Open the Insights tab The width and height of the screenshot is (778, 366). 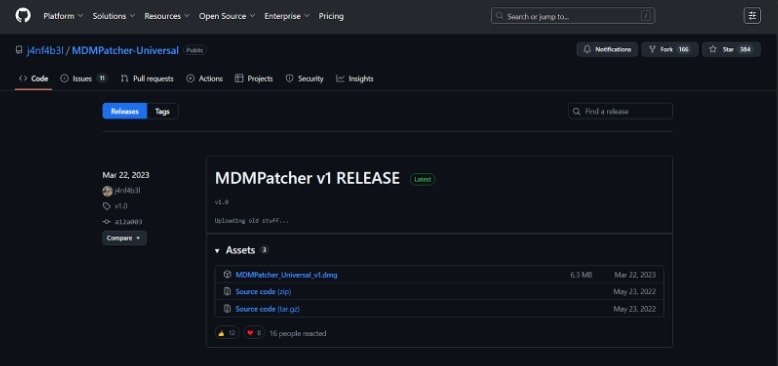(x=354, y=79)
